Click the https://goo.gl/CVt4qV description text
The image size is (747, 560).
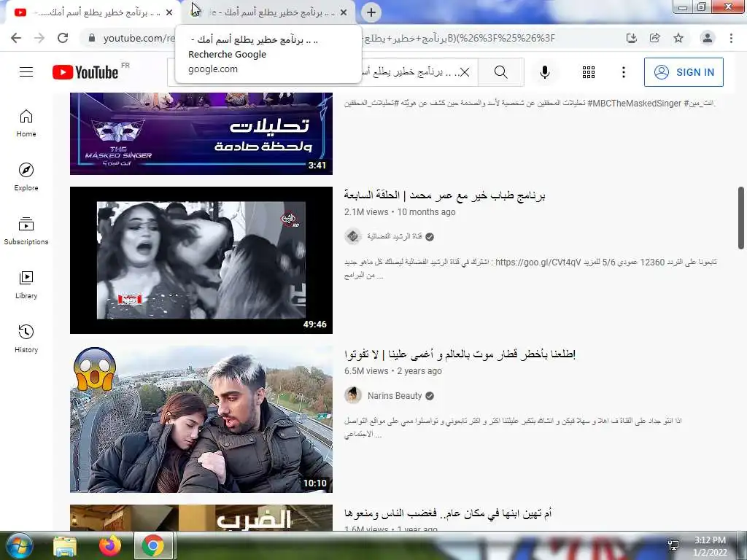coord(538,262)
